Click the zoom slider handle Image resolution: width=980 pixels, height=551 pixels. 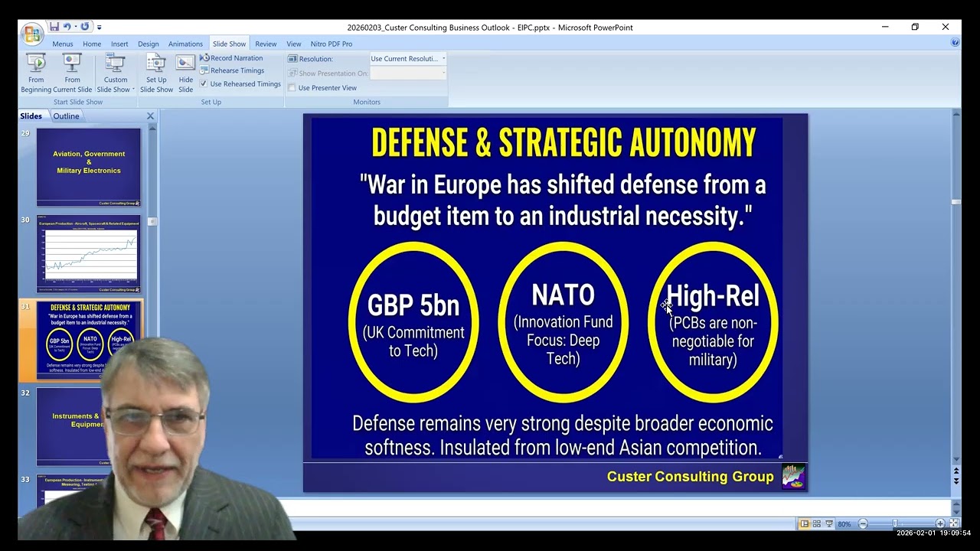tap(894, 523)
